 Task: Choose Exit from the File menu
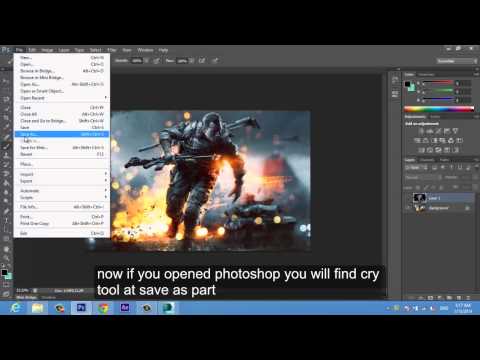pos(61,233)
